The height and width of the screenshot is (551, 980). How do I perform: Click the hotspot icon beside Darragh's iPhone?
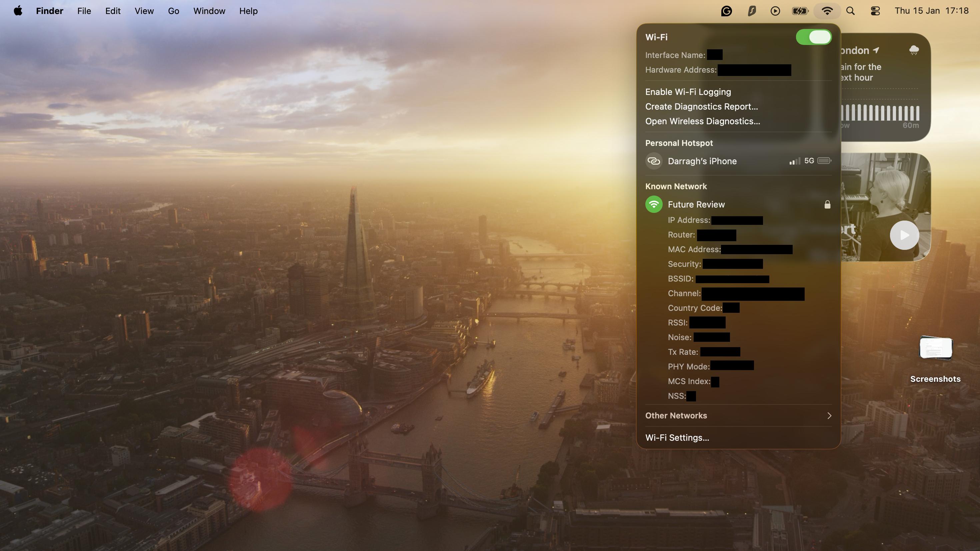(x=654, y=161)
